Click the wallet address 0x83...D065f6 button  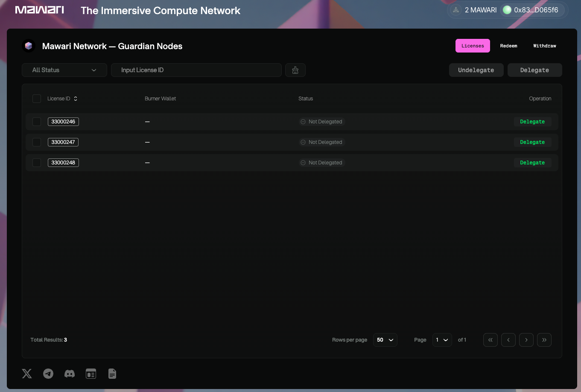(533, 10)
